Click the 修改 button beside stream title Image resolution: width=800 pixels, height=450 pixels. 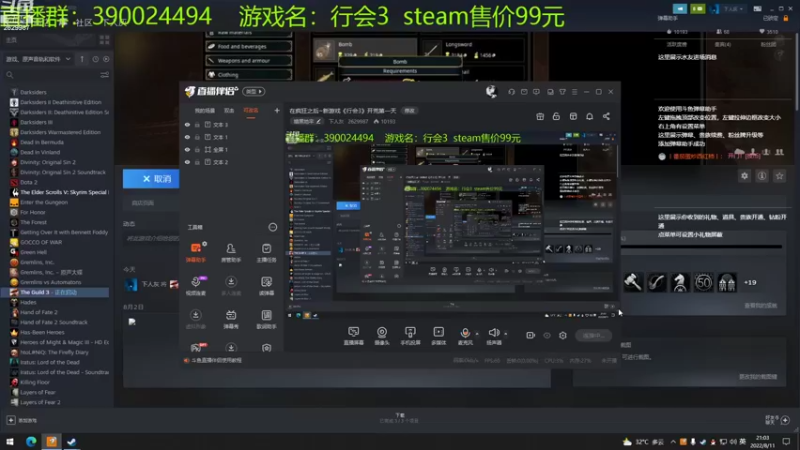(x=409, y=111)
